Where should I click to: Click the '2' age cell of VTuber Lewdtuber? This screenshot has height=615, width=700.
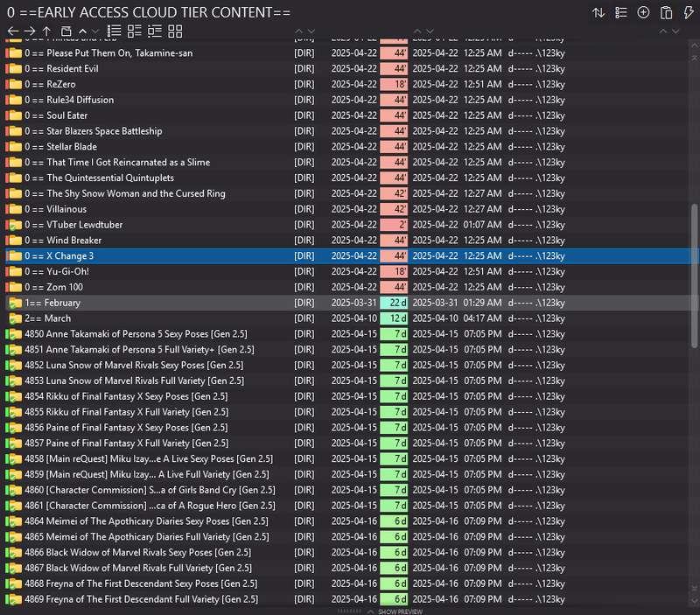394,225
